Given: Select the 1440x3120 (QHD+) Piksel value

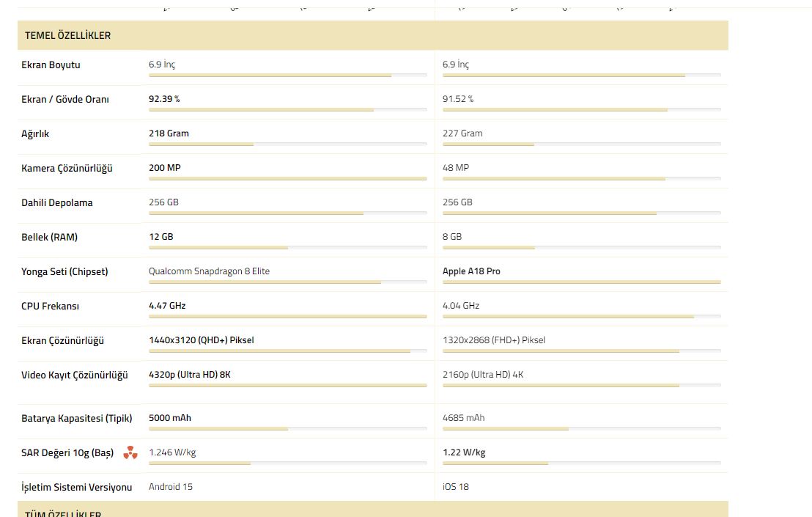Looking at the screenshot, I should pyautogui.click(x=202, y=340).
